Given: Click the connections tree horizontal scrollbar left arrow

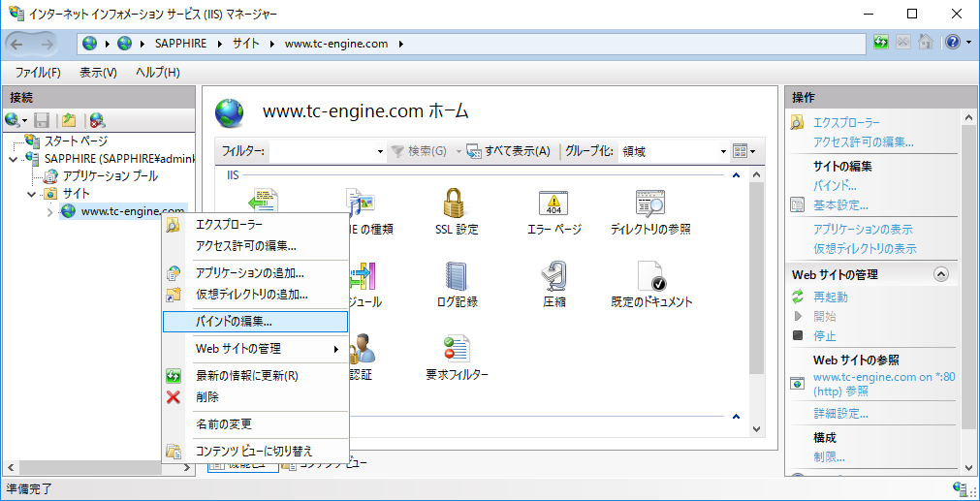Looking at the screenshot, I should [x=11, y=467].
